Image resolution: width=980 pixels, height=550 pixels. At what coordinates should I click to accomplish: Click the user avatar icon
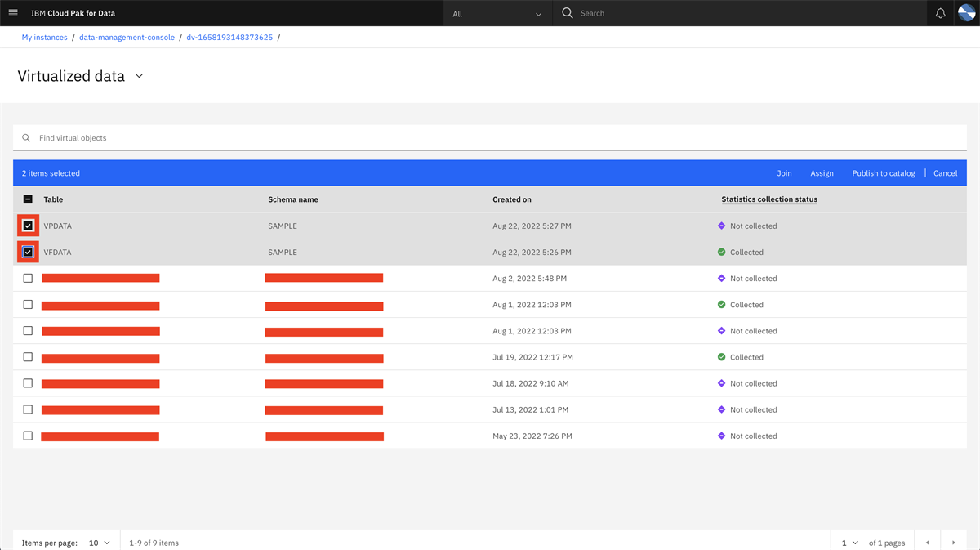967,12
